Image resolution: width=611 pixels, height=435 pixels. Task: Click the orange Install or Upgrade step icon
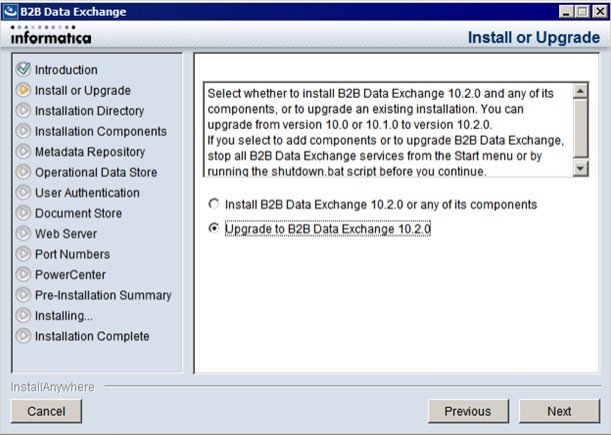(x=23, y=90)
